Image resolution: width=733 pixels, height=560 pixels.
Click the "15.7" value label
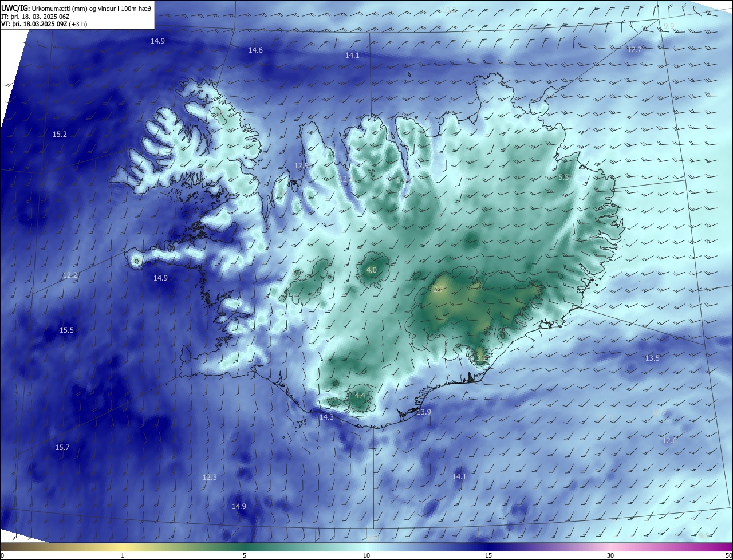pyautogui.click(x=62, y=448)
